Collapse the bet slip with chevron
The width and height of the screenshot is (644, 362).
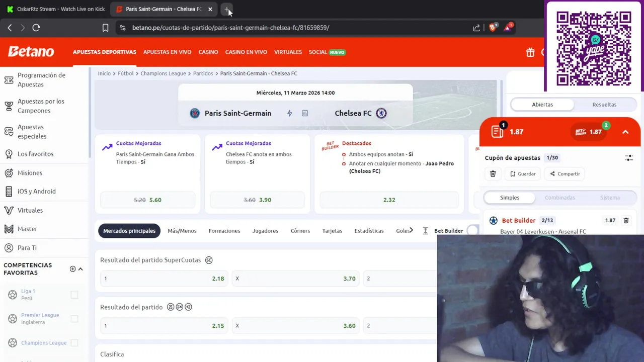625,132
